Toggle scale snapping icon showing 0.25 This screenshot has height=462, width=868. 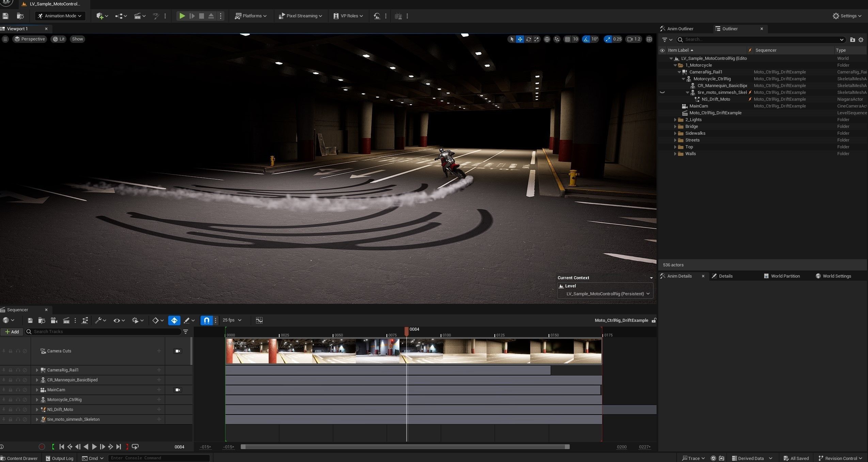[608, 39]
